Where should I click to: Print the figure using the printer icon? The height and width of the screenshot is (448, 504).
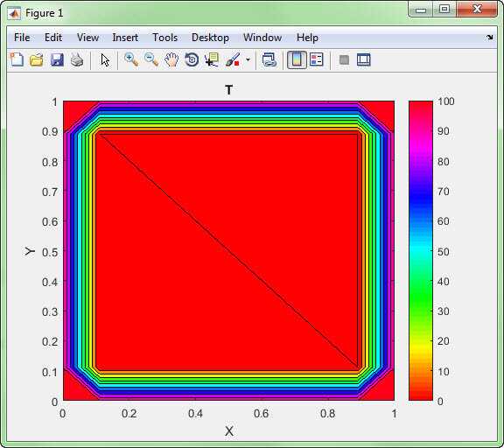tap(77, 59)
